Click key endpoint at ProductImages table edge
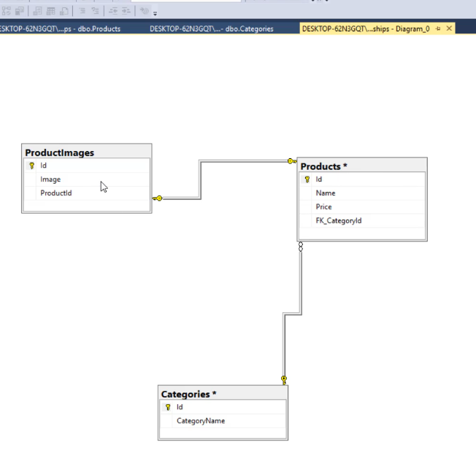 158,198
